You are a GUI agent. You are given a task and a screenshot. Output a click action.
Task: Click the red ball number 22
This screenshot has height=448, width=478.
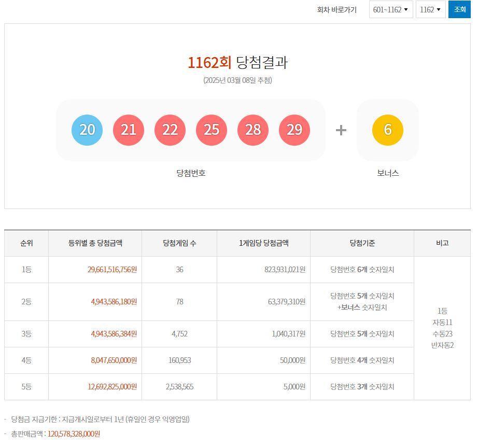coord(170,130)
